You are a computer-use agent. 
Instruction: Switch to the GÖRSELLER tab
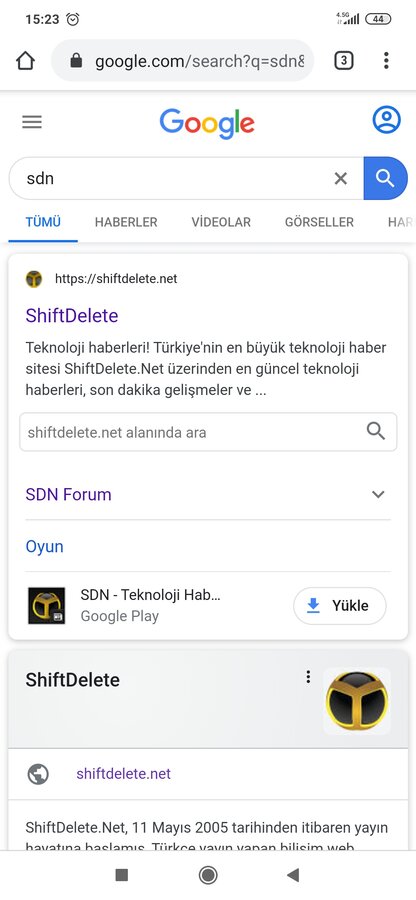[319, 222]
